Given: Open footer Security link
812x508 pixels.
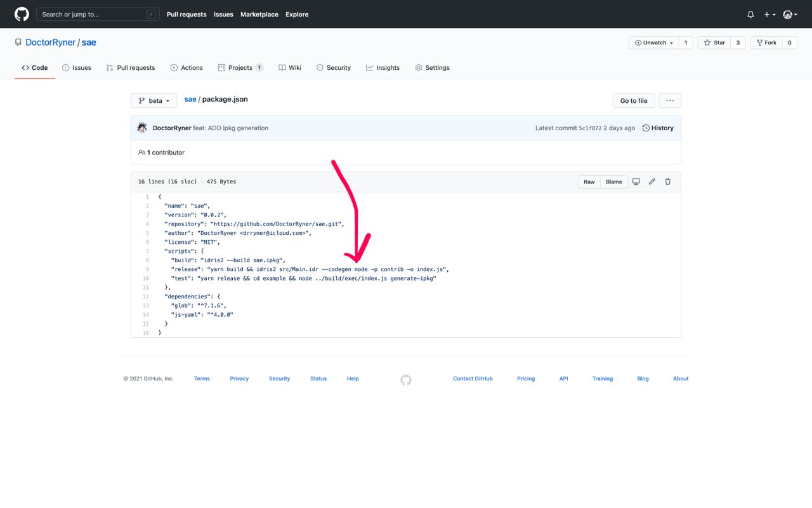Looking at the screenshot, I should [279, 378].
